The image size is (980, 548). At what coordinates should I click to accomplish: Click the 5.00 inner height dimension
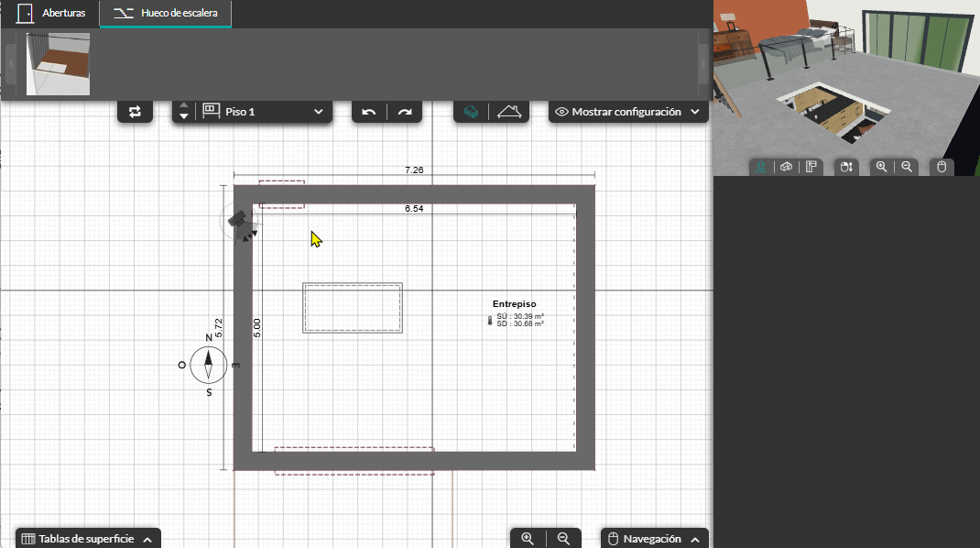click(x=256, y=328)
